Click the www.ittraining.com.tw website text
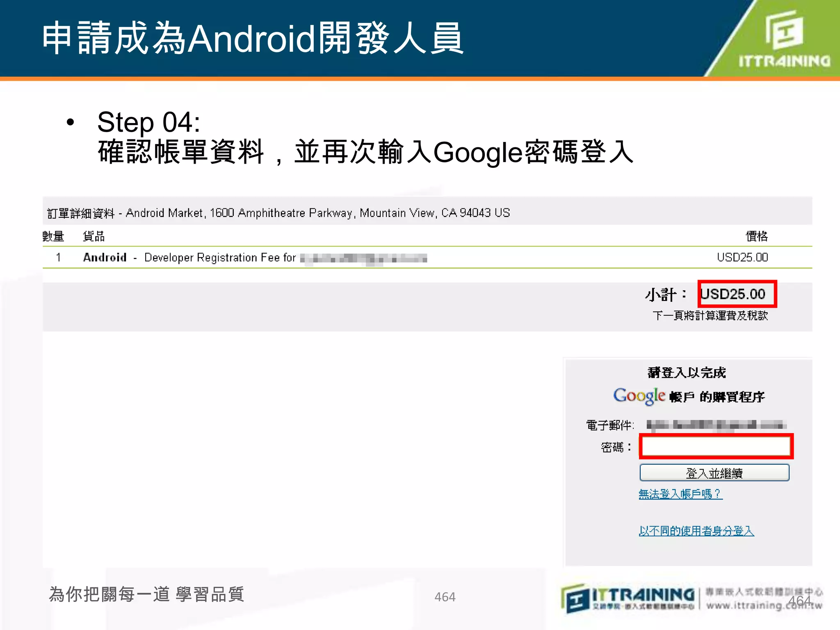 (x=765, y=605)
